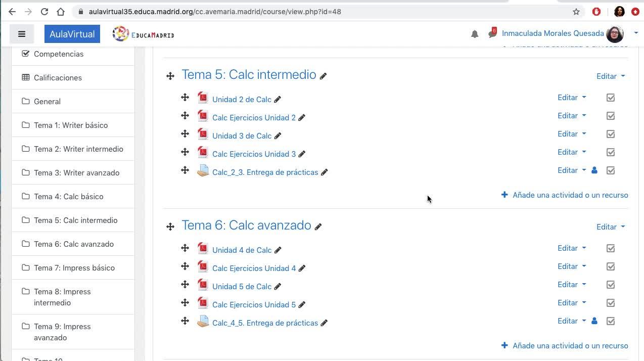Click assignment icon of Calc_4_5. Entrega de prácticas
The image size is (644, 361).
[203, 321]
